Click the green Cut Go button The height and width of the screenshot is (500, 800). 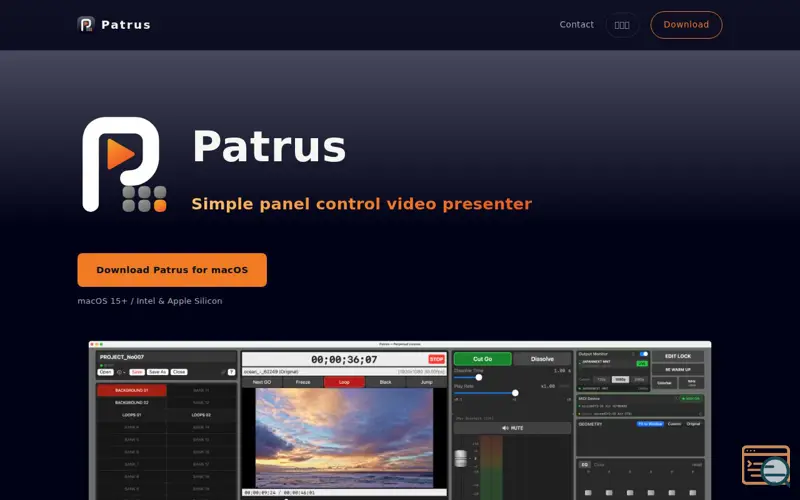483,359
